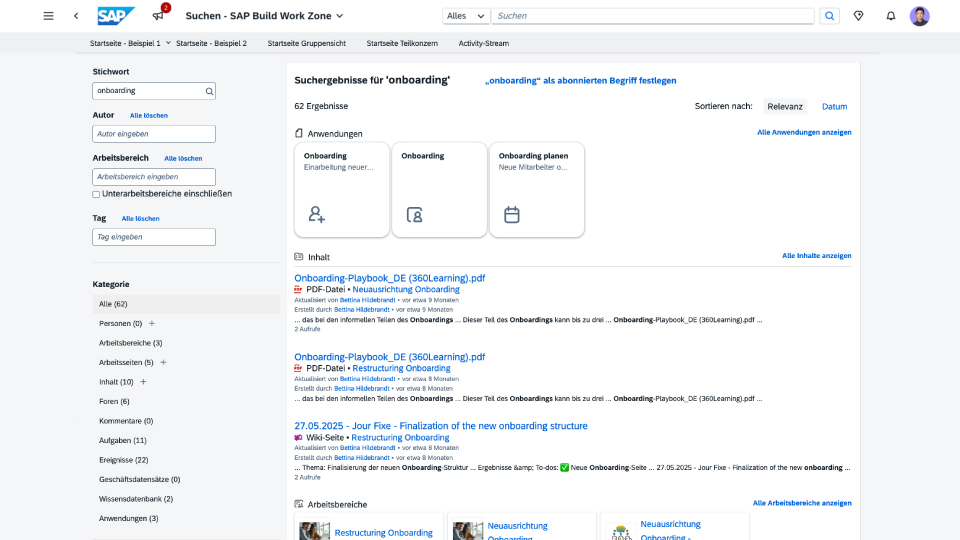Open the announcements megaphone icon
The height and width of the screenshot is (540, 960).
157,16
